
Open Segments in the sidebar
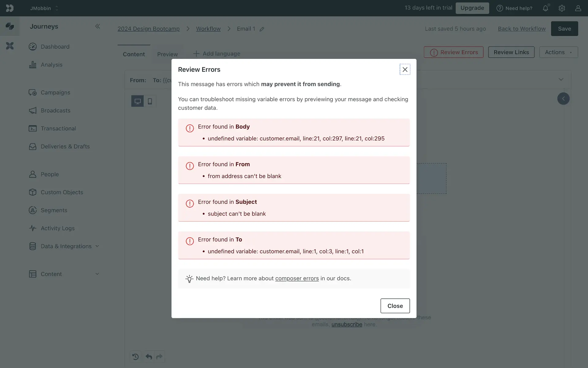[54, 210]
